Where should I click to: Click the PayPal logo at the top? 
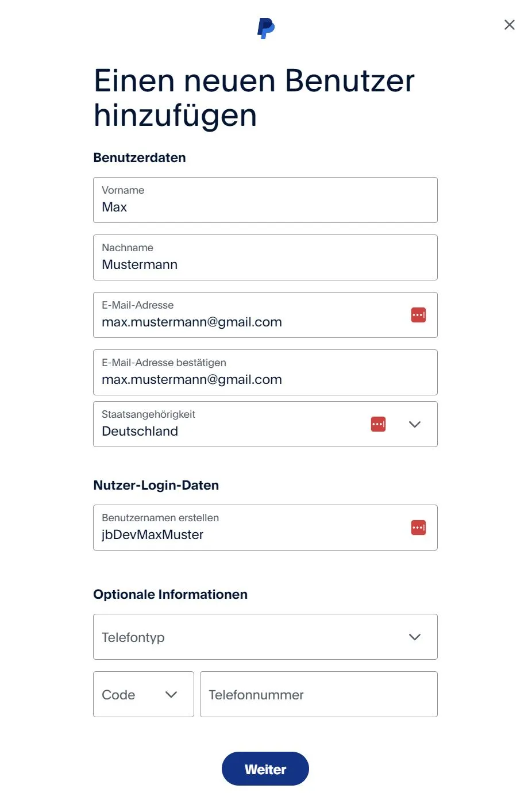tap(265, 26)
